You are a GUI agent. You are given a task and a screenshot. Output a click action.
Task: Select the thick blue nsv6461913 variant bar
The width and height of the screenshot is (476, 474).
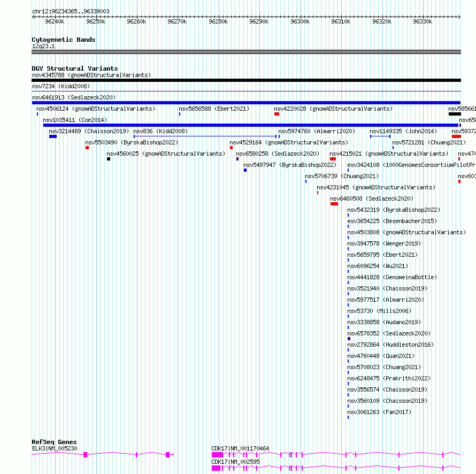pyautogui.click(x=246, y=103)
